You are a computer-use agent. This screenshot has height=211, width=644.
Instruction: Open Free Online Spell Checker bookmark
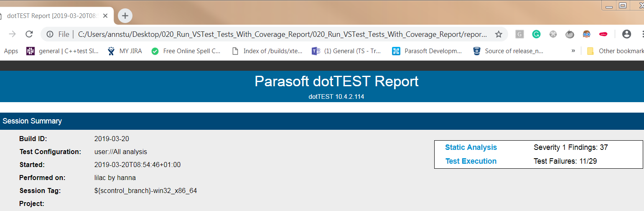click(186, 51)
